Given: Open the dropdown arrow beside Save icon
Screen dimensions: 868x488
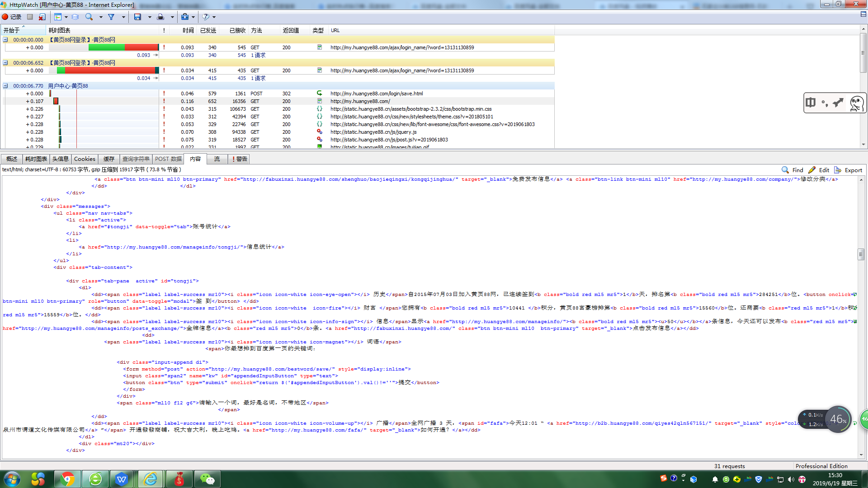Looking at the screenshot, I should click(x=150, y=17).
